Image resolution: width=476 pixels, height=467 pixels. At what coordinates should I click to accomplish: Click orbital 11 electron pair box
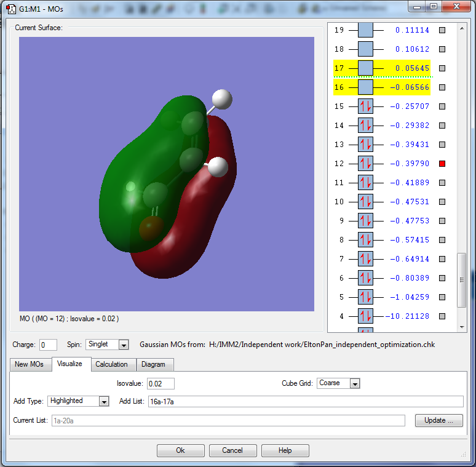(x=365, y=183)
